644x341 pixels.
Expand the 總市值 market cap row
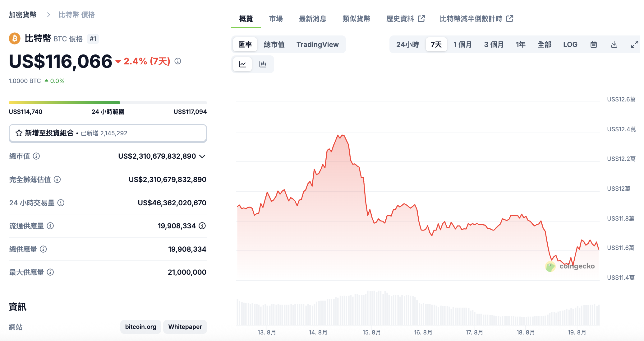coord(202,156)
